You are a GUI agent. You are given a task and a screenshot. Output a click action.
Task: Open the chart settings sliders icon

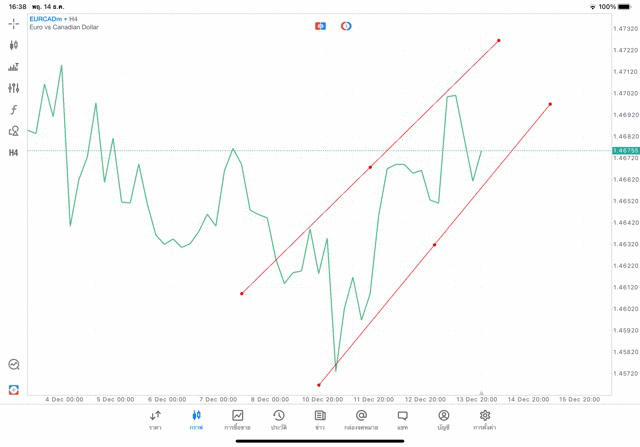pos(14,88)
